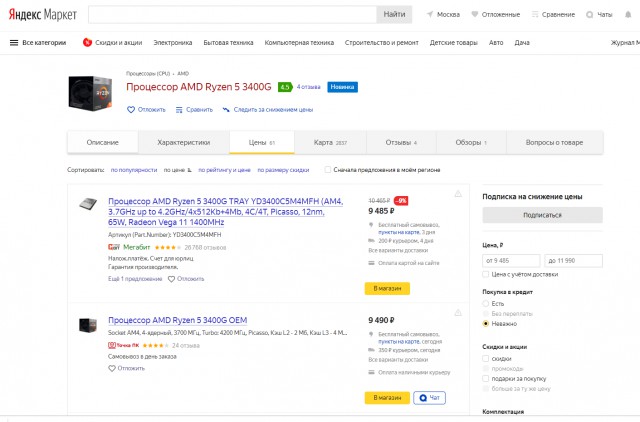Screen dimensions: 640x422
Task: Open the Ryzen 5 3400G TRAY offer title
Action: [x=226, y=212]
